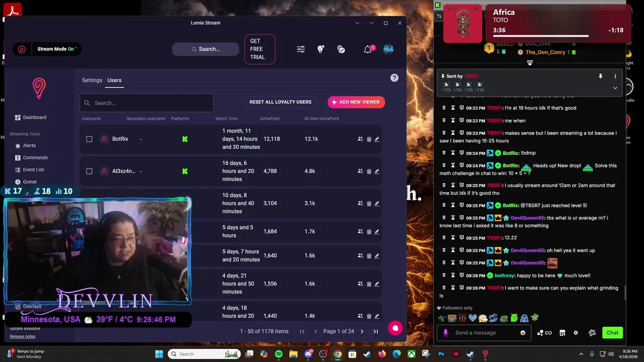
Task: Click the star face icon next to Chat button
Action: tap(592, 333)
